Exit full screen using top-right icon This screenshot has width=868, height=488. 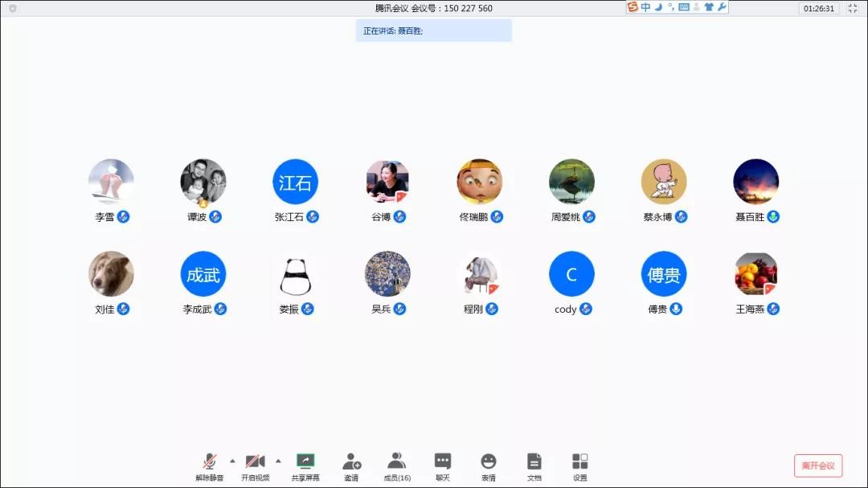click(x=853, y=8)
